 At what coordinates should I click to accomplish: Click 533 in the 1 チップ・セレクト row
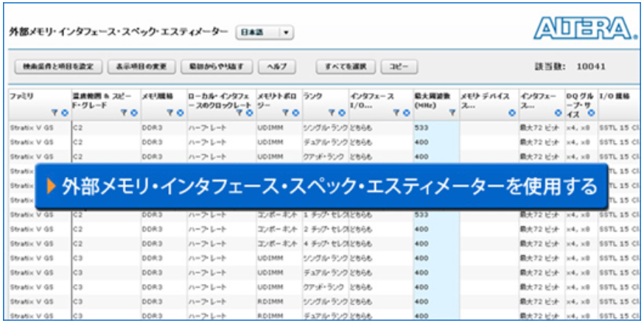[421, 215]
